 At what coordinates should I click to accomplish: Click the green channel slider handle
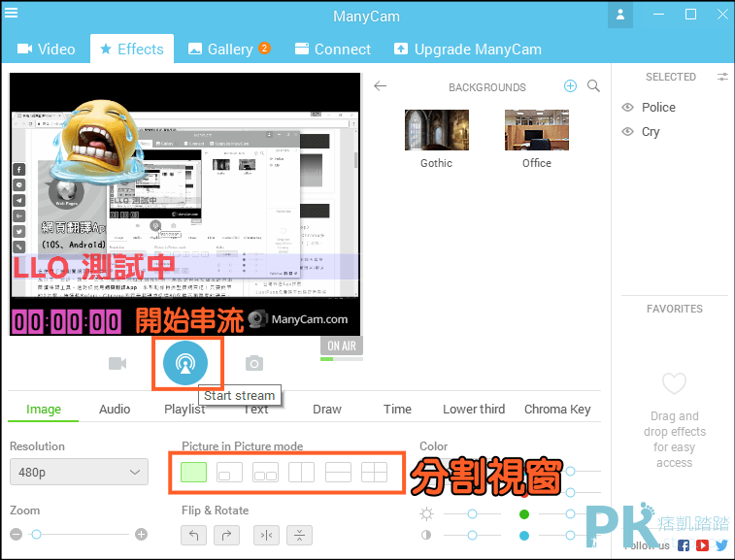[571, 514]
